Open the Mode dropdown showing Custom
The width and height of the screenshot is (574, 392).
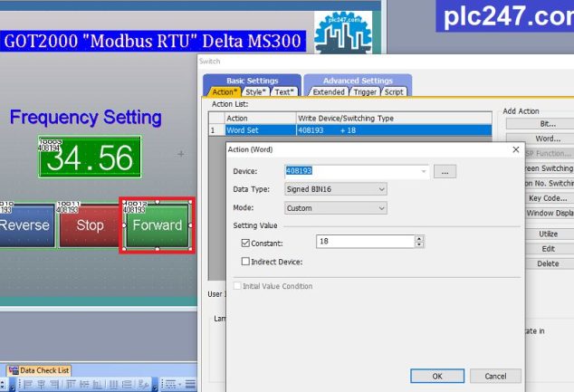click(x=335, y=208)
